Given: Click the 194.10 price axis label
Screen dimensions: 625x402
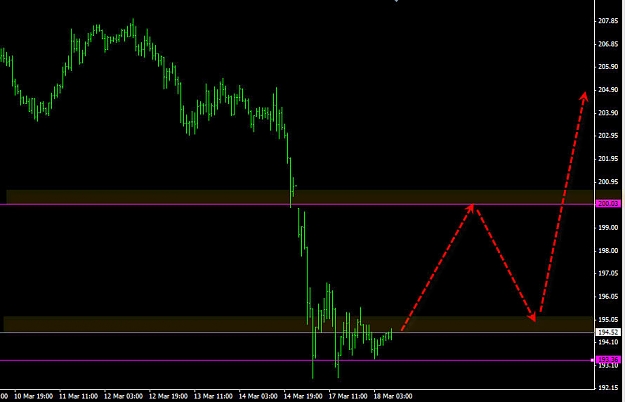Looking at the screenshot, I should [x=608, y=342].
